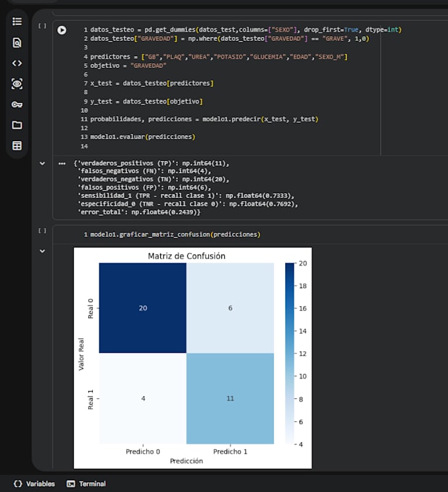Viewport: 448px width, 492px height.
Task: Click the y_test assignment line
Action: pyautogui.click(x=146, y=102)
